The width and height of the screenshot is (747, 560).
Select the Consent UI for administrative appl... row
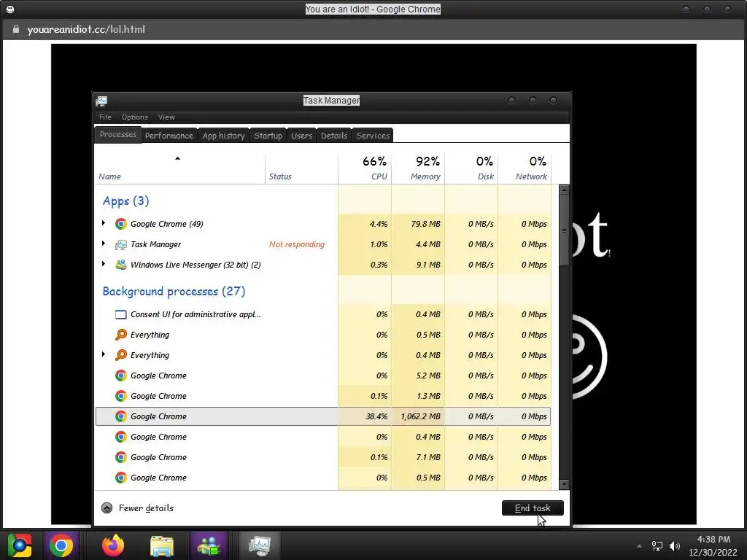coord(323,314)
